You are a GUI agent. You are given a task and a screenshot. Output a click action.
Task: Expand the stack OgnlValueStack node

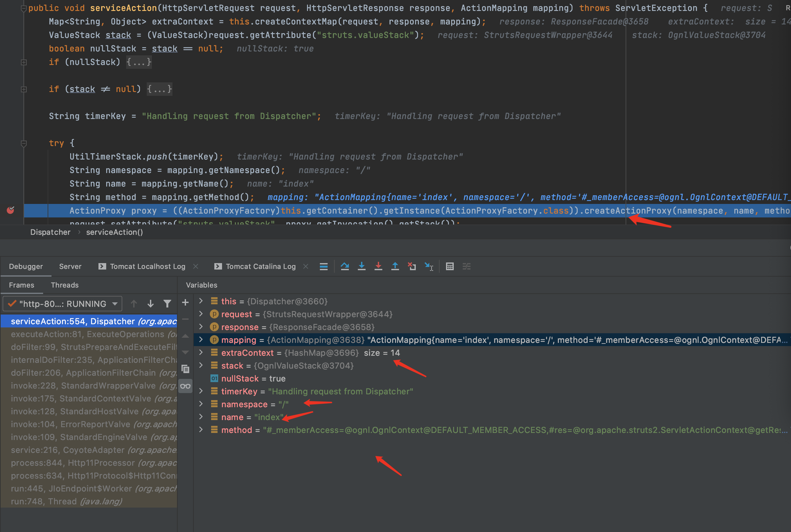200,365
